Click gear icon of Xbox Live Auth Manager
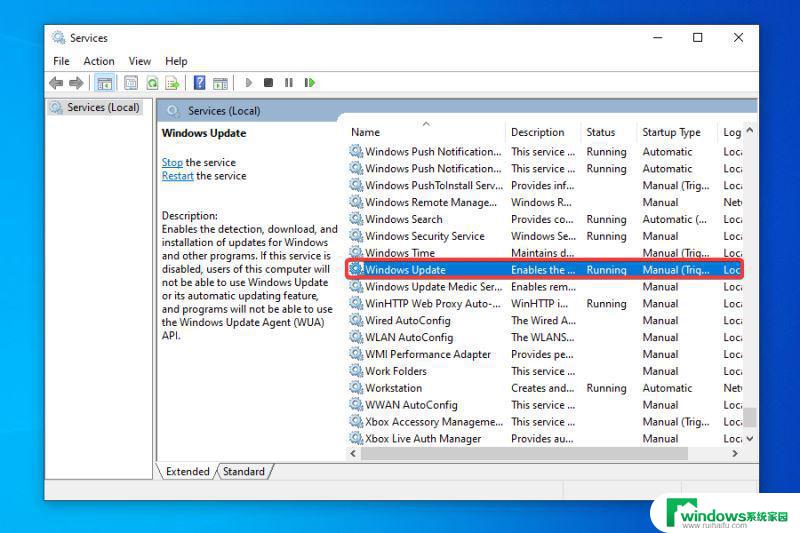 pyautogui.click(x=356, y=438)
